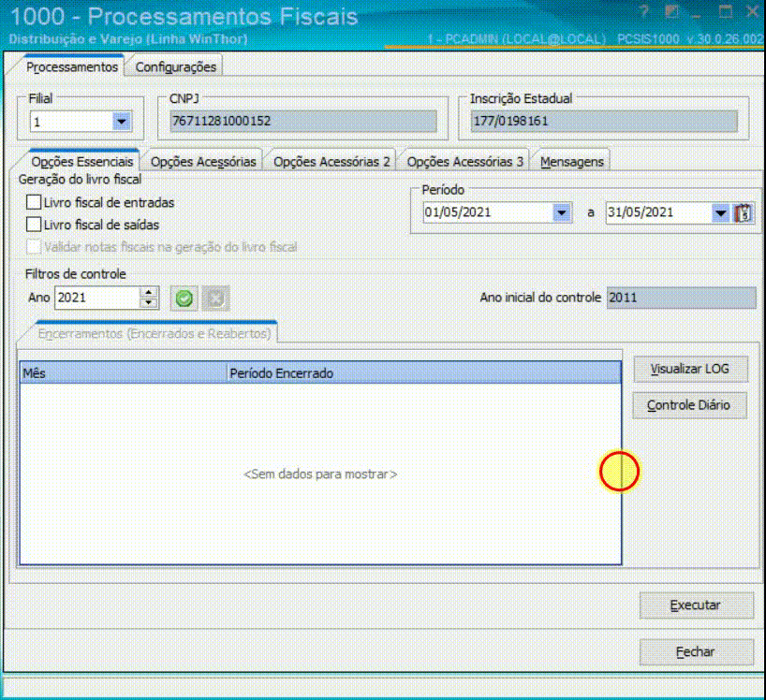Click the Sem dados para mostrar text
The height and width of the screenshot is (700, 766).
click(x=320, y=474)
